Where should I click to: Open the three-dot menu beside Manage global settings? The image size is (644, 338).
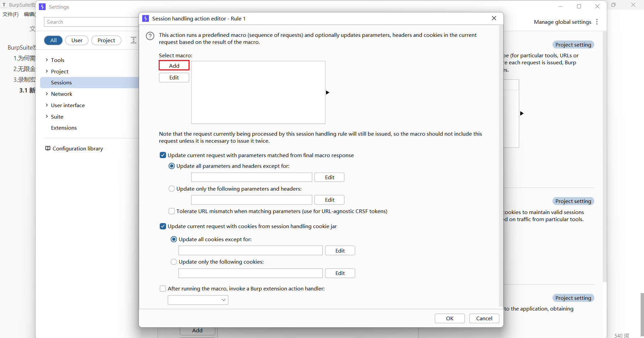(597, 22)
